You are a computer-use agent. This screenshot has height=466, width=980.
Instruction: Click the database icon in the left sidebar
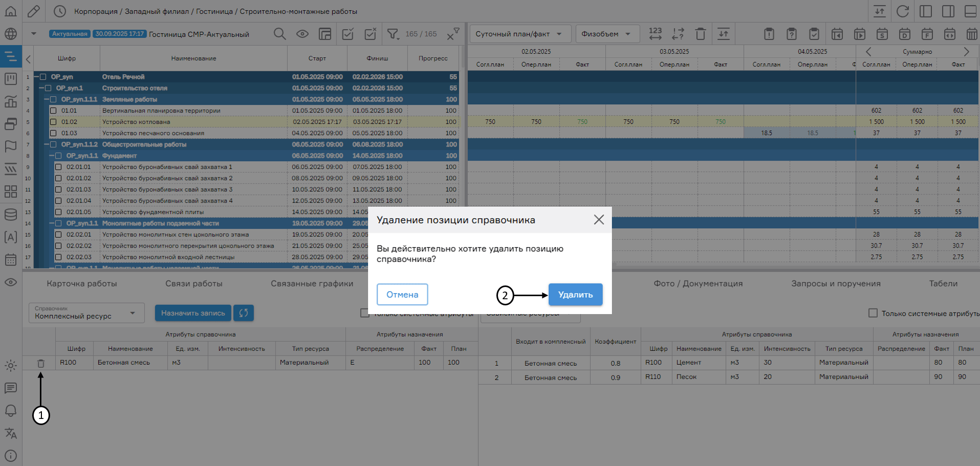tap(11, 214)
